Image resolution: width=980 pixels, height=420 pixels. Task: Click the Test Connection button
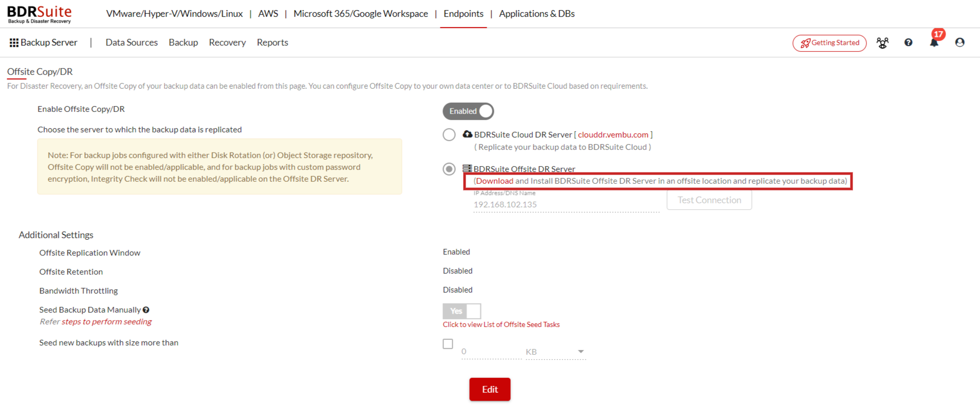(x=709, y=200)
